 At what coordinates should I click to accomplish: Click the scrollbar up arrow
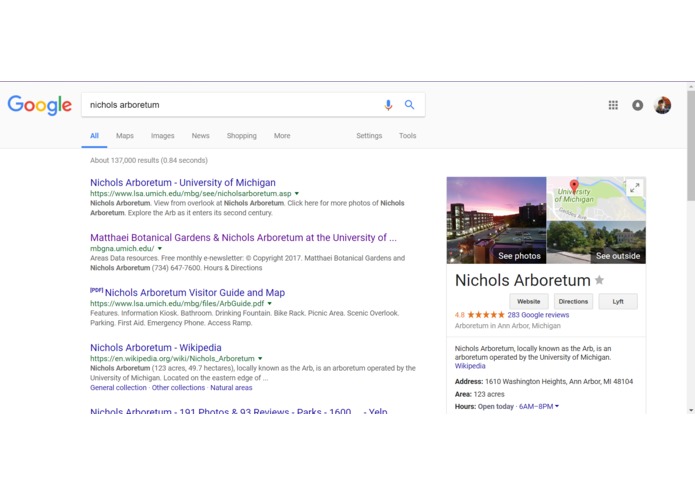coord(691,87)
